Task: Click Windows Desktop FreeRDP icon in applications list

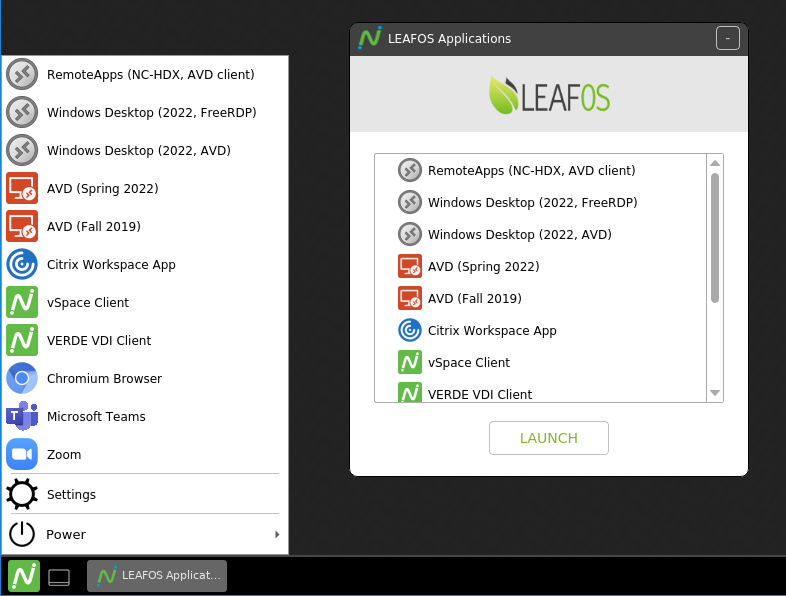Action: [410, 203]
